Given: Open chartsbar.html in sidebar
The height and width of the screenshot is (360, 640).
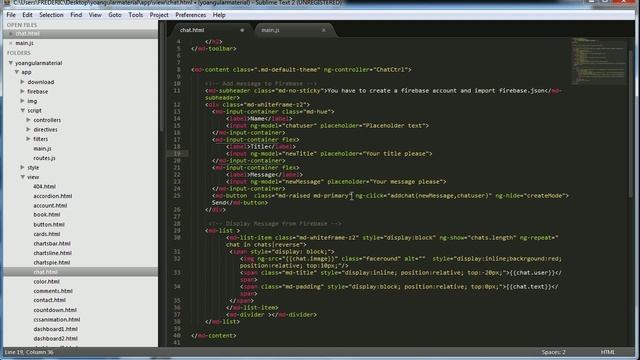Looking at the screenshot, I should pyautogui.click(x=52, y=243).
